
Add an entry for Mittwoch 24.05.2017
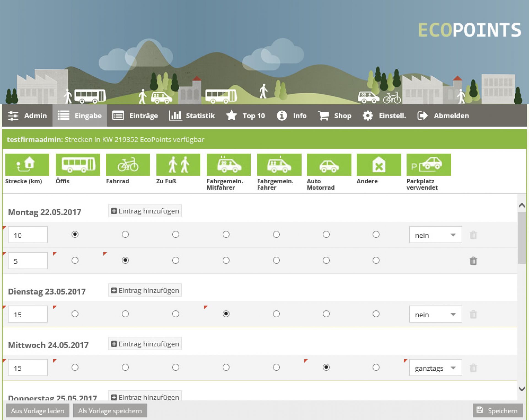(145, 344)
